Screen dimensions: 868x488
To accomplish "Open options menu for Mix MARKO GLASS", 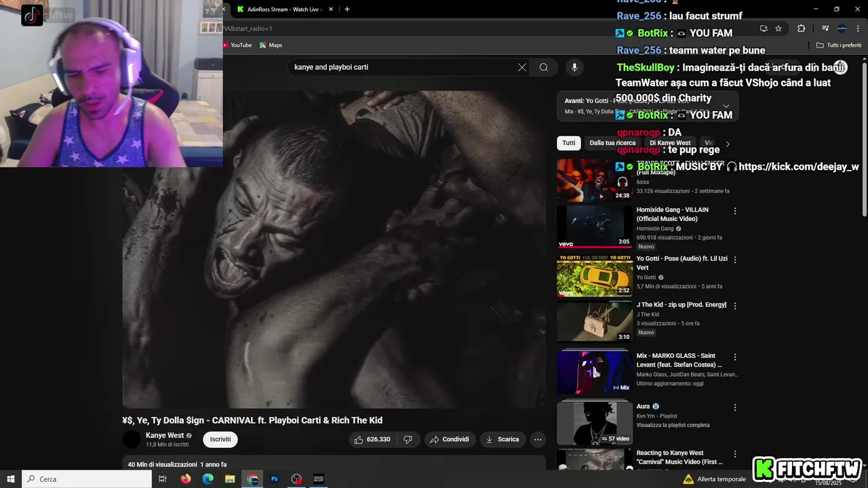I will coord(734,357).
